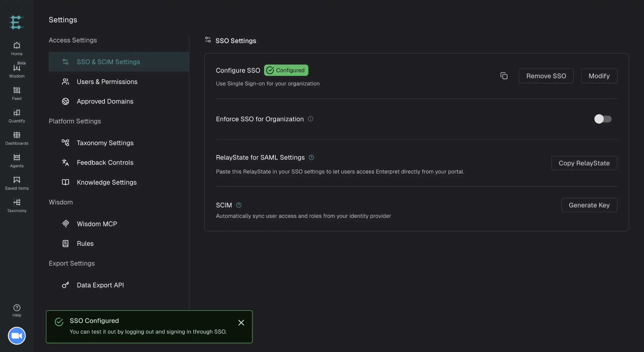Viewport: 644px width, 352px height.
Task: Open the Wisdom beta section
Action: point(17,70)
